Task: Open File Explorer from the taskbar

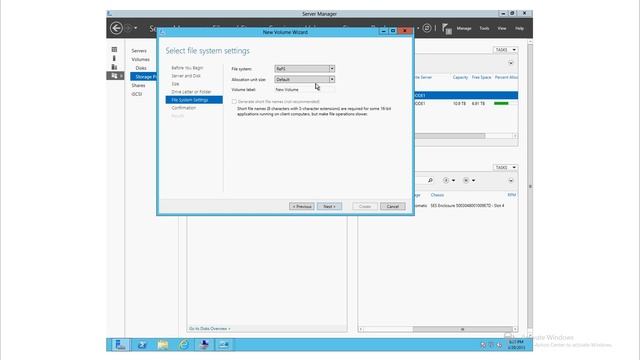Action: 162,345
